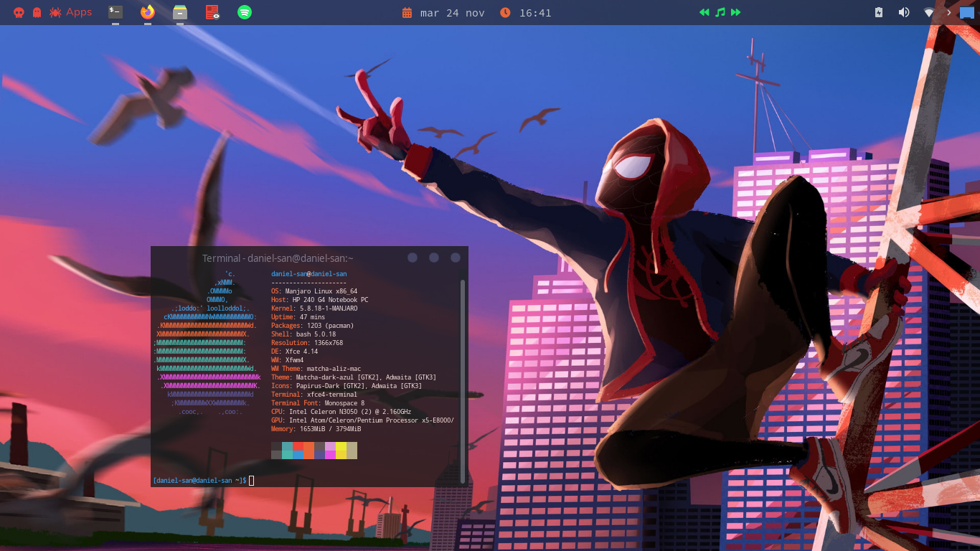This screenshot has height=551, width=980.
Task: Click the red skull panel icon
Action: [x=17, y=12]
